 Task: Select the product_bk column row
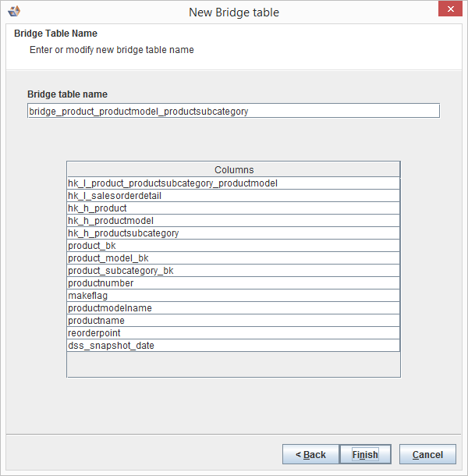(x=233, y=246)
